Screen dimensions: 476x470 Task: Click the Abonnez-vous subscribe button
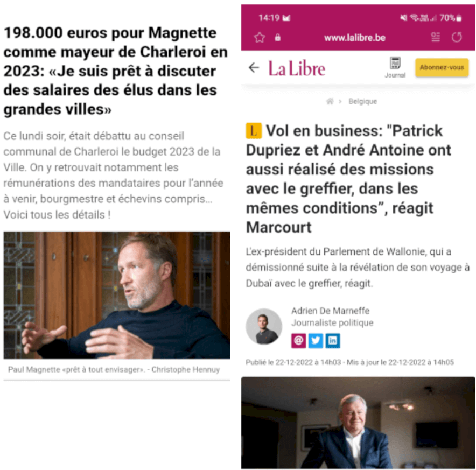click(x=442, y=67)
